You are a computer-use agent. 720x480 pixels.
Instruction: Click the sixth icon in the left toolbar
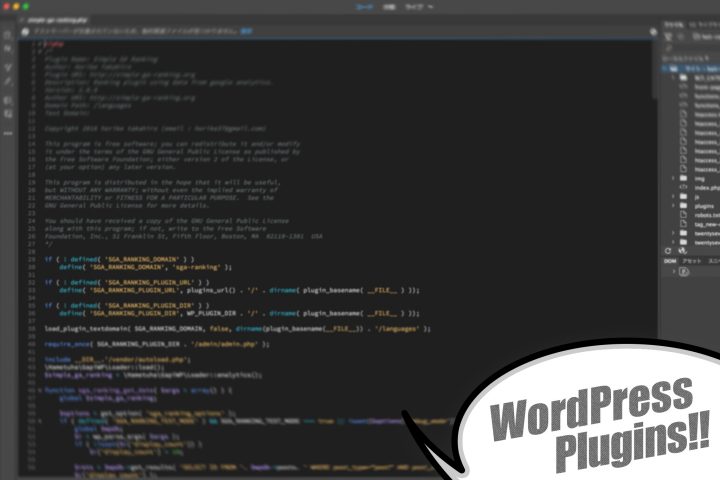pyautogui.click(x=8, y=113)
